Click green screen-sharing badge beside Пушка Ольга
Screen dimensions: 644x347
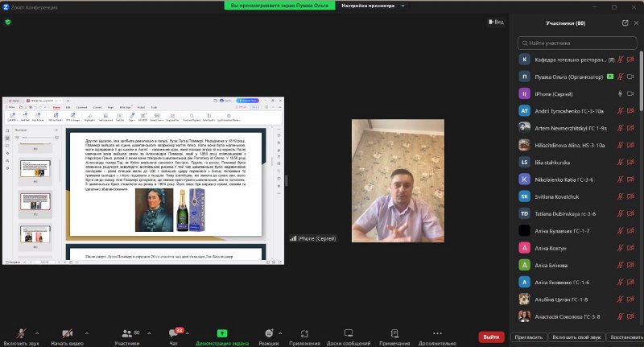(610, 76)
